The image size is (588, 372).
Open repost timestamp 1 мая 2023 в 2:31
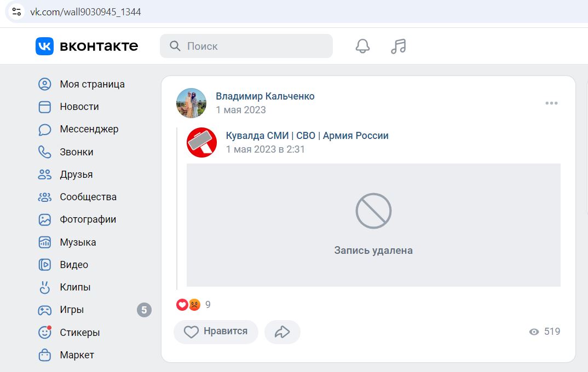(x=265, y=149)
